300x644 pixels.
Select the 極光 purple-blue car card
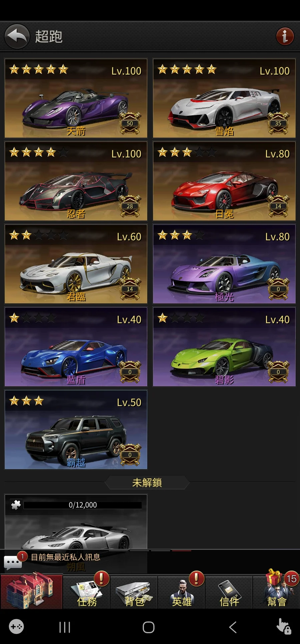pyautogui.click(x=224, y=264)
